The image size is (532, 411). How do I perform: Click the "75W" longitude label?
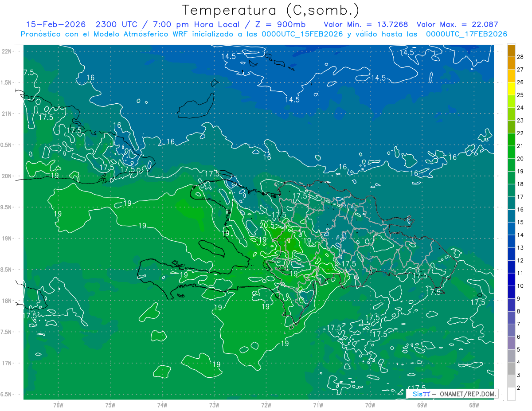tap(110, 405)
